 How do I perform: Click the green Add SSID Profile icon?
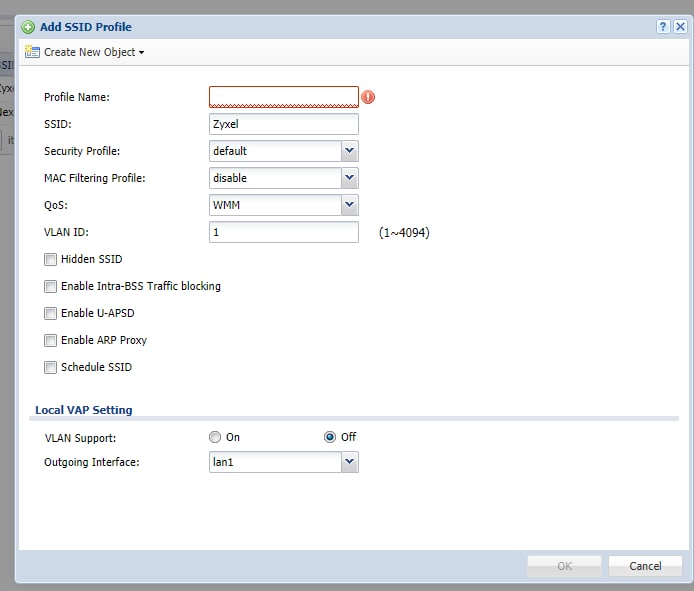point(28,27)
